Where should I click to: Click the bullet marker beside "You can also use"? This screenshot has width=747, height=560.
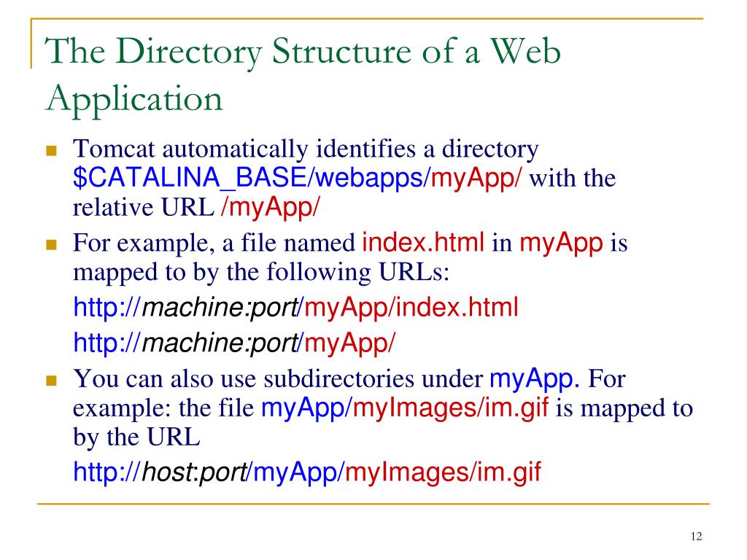click(x=52, y=381)
